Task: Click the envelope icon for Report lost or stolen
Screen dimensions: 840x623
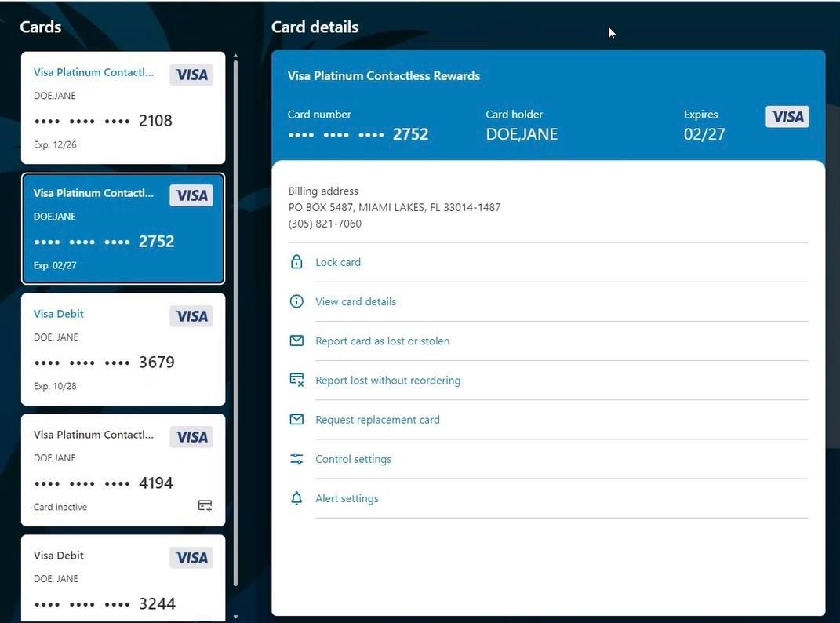Action: click(296, 341)
